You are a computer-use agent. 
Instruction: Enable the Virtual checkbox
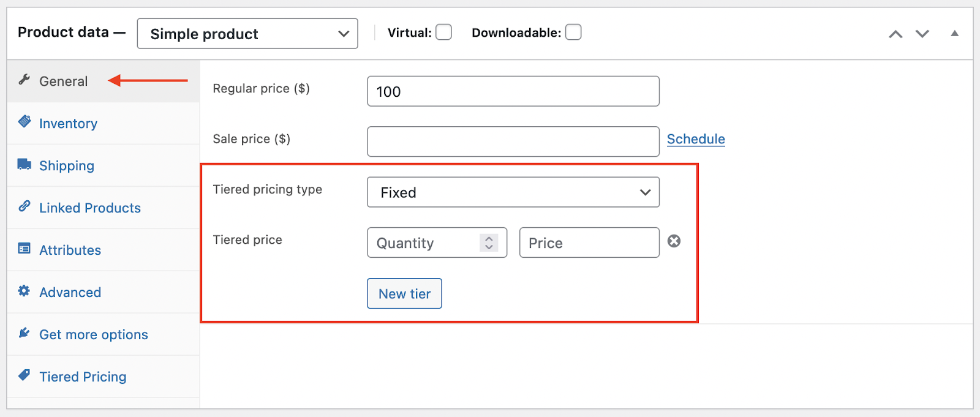pos(443,32)
